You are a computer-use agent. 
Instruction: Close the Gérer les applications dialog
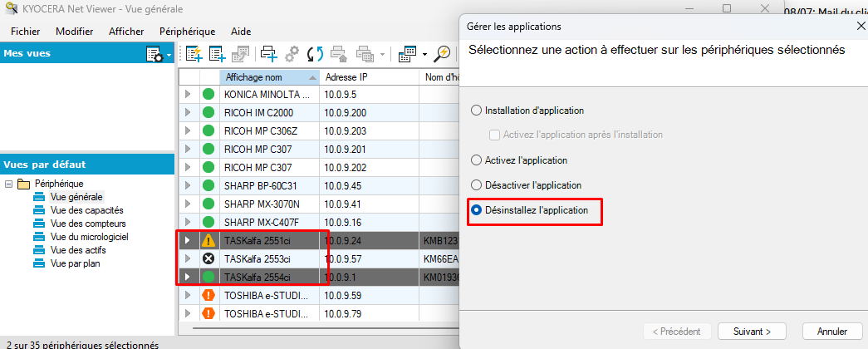tap(861, 26)
